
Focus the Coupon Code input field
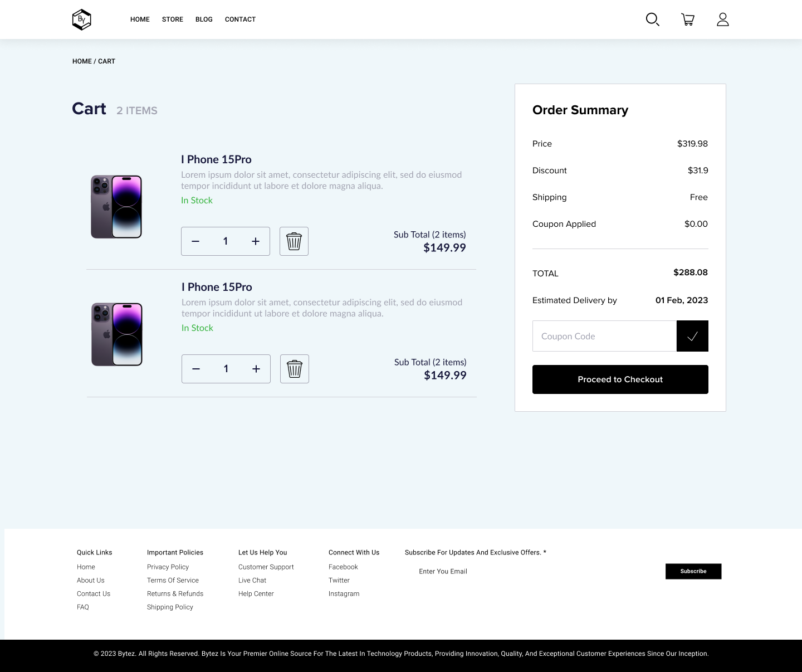point(604,336)
